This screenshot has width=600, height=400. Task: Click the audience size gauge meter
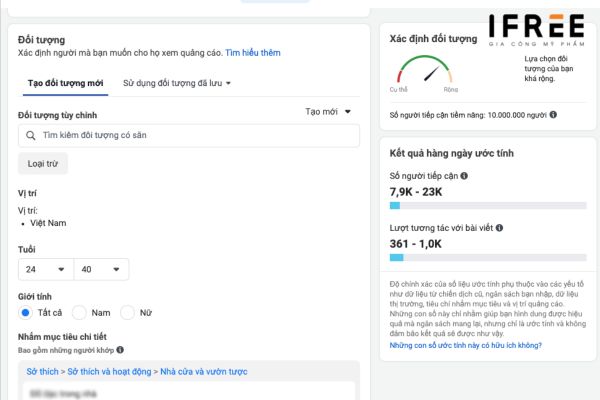[425, 69]
